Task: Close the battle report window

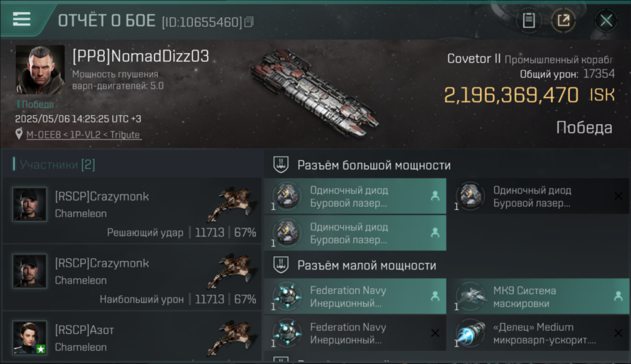Action: (x=606, y=20)
